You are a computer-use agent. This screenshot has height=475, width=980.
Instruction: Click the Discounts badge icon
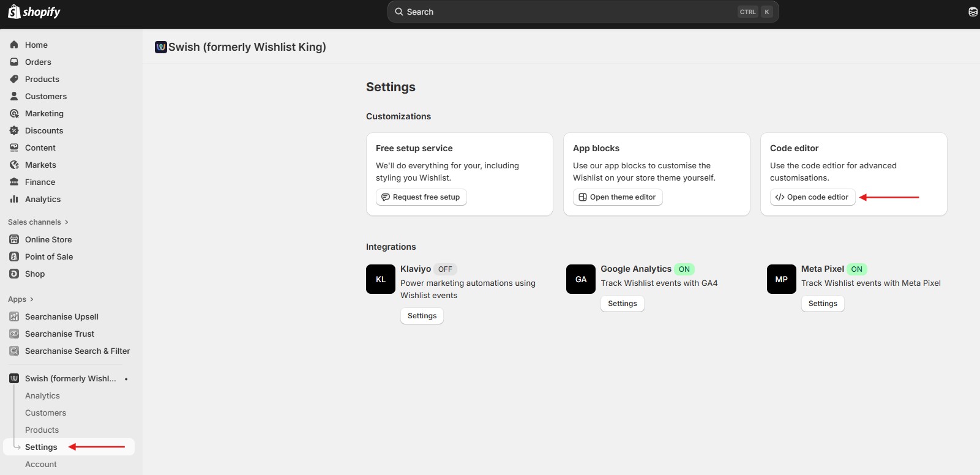[x=14, y=130]
